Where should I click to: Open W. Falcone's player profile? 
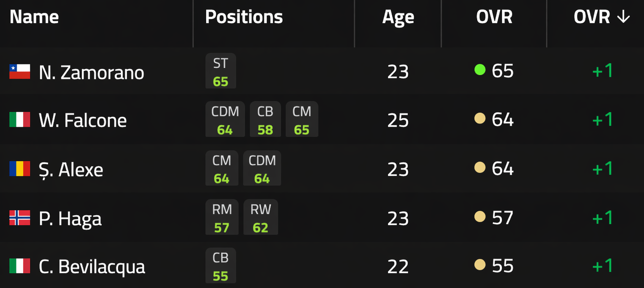pos(83,120)
